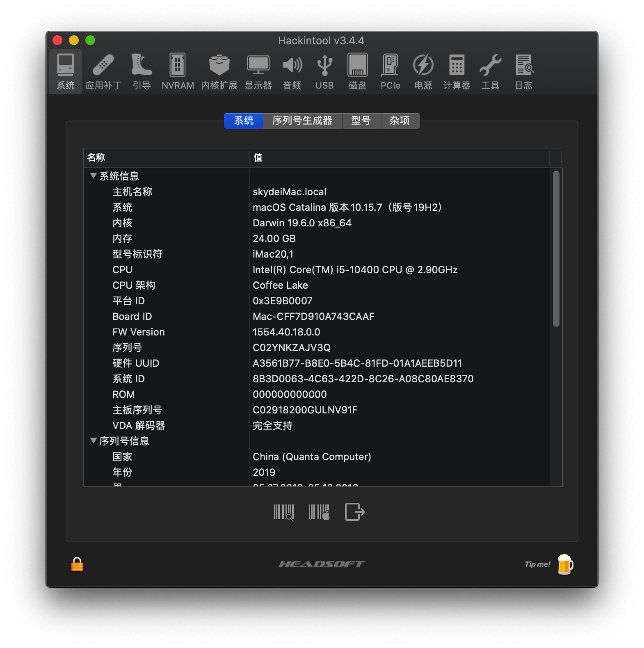
Task: Select the 硬件 UUID row
Action: click(x=316, y=363)
